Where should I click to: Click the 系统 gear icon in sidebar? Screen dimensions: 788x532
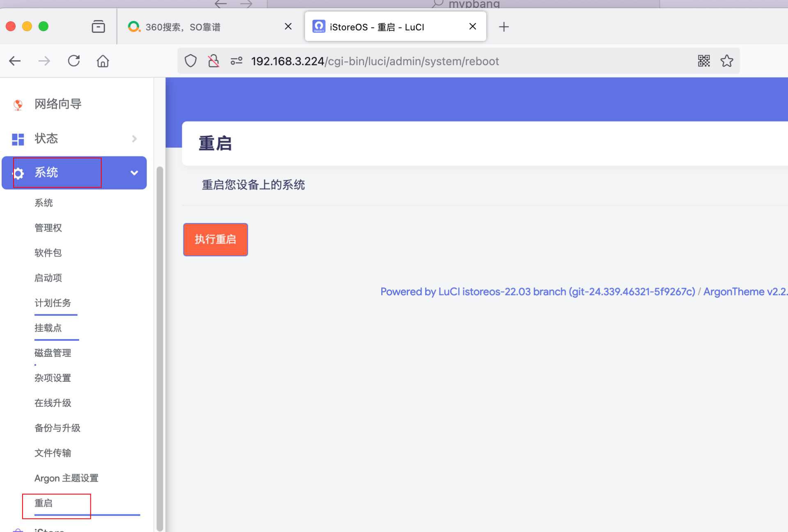tap(18, 173)
